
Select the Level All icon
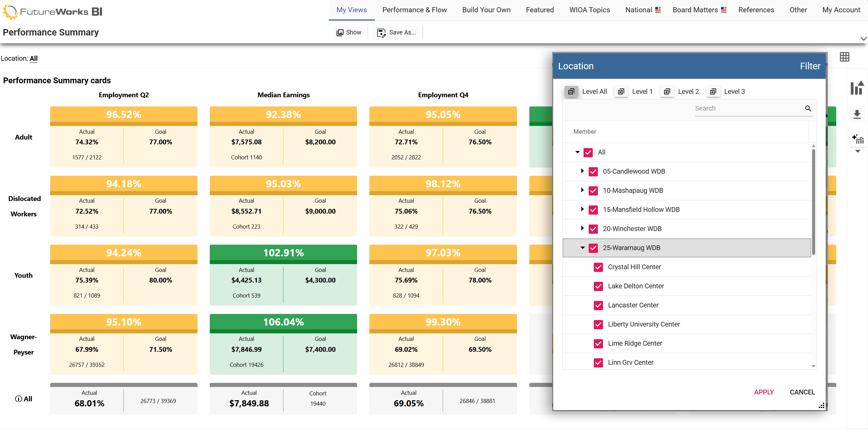click(x=571, y=91)
